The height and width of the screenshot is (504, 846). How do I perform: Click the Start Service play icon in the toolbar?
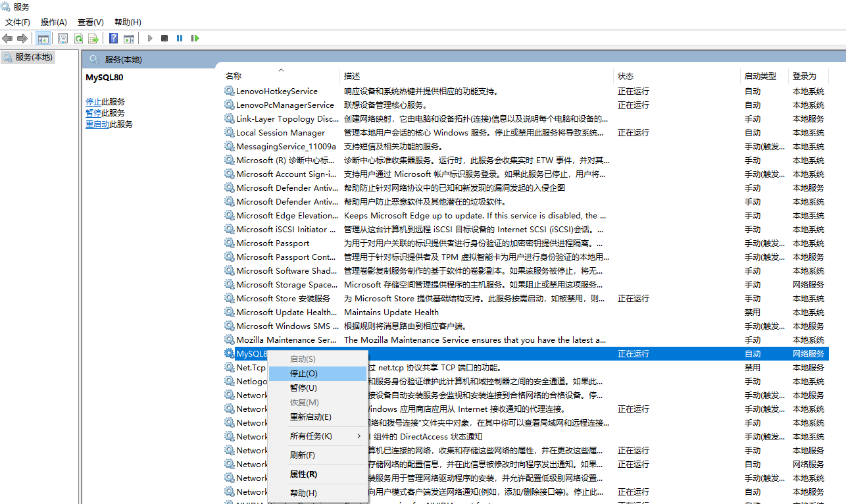click(150, 38)
